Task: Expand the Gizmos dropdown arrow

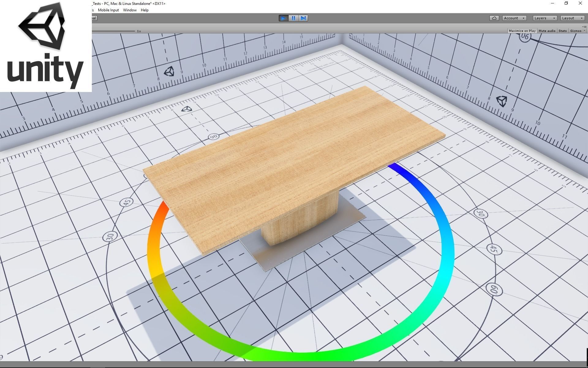Action: 584,31
